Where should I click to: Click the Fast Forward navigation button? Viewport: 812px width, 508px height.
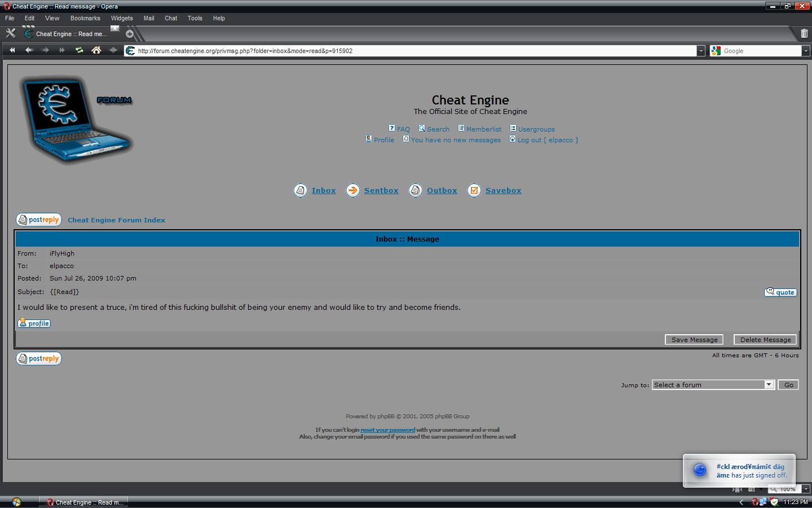click(62, 50)
